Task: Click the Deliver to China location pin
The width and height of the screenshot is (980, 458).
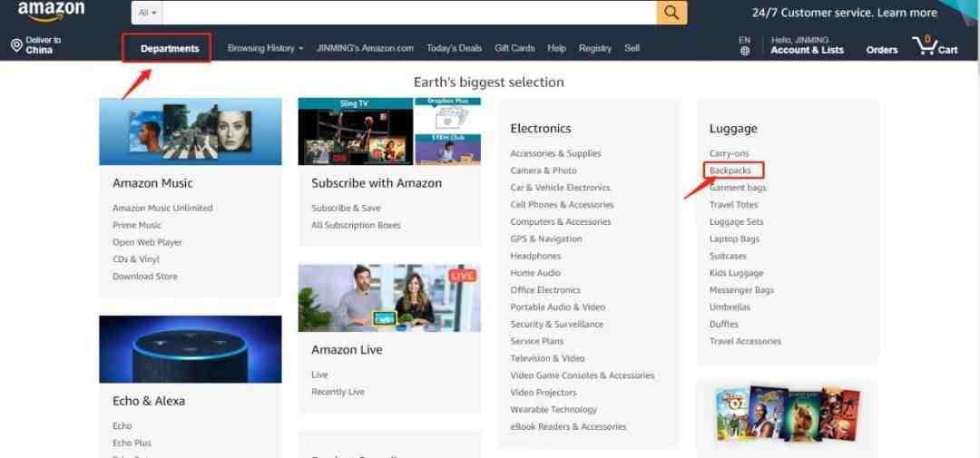Action: pyautogui.click(x=17, y=45)
